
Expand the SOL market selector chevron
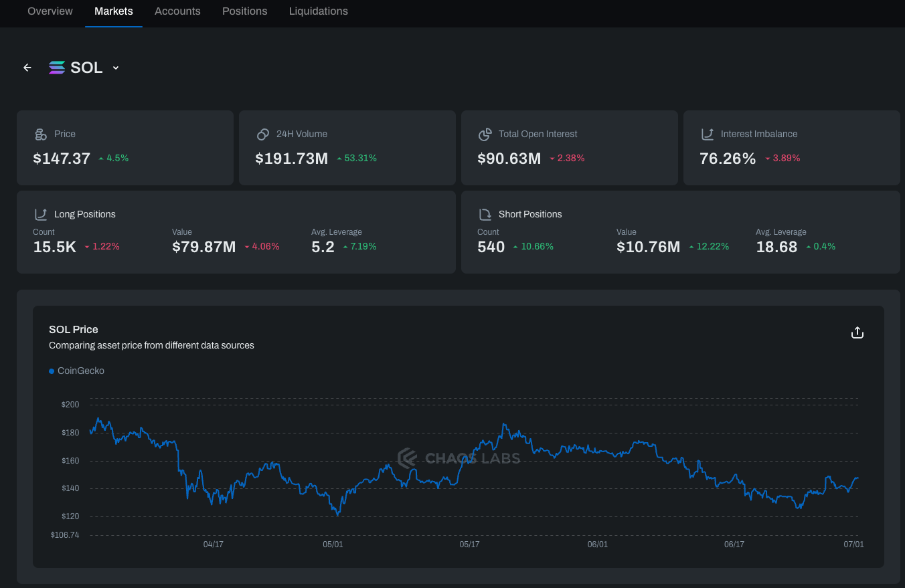[116, 68]
